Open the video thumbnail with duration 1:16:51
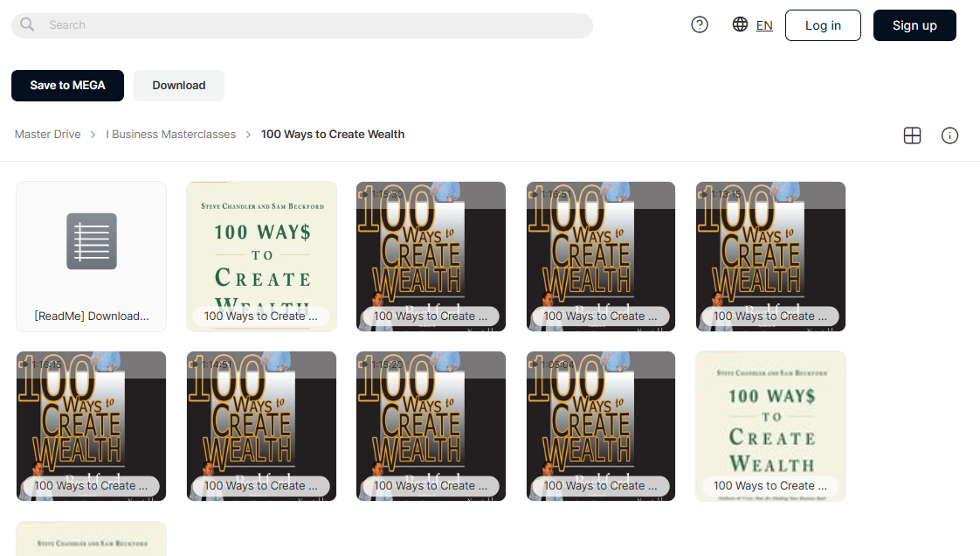This screenshot has height=556, width=980. (x=601, y=256)
